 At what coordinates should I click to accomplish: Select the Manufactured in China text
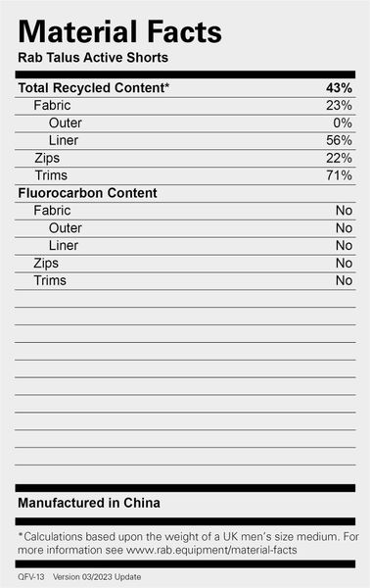tap(89, 503)
